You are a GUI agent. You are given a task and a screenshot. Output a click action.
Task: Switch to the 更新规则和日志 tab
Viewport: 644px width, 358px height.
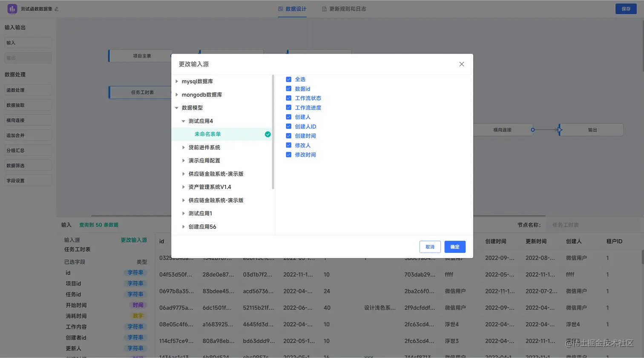(x=344, y=9)
